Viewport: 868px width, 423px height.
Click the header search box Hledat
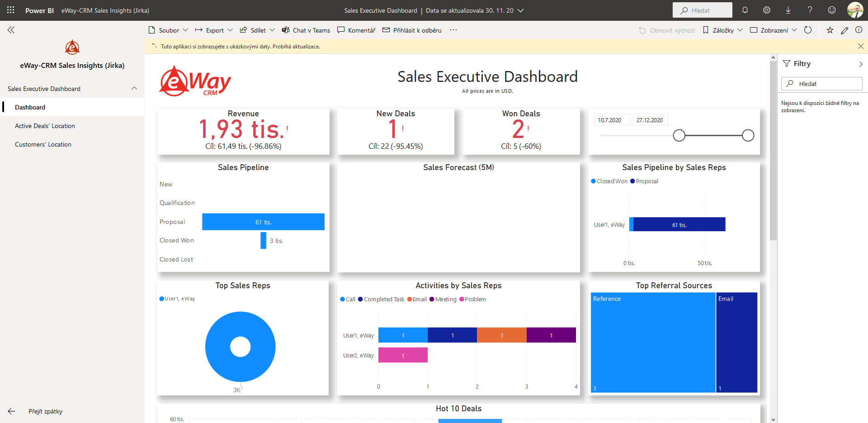(703, 10)
